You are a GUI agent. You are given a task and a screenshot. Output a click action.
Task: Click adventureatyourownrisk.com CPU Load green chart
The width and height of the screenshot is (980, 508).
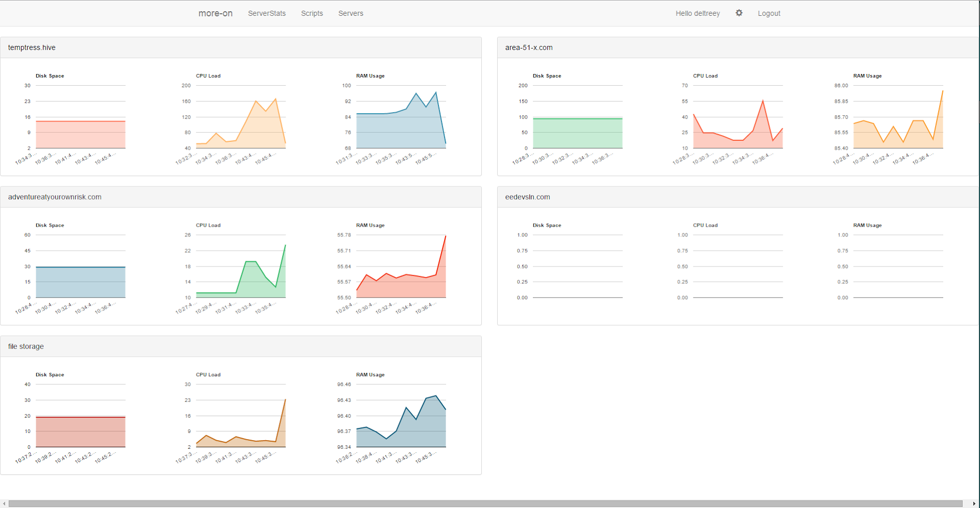(x=241, y=267)
